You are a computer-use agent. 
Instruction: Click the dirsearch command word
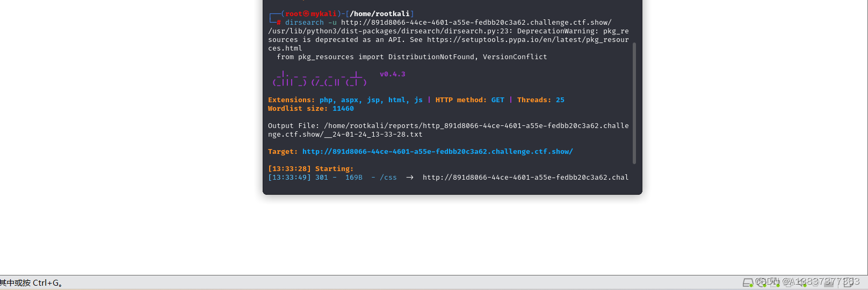pyautogui.click(x=305, y=22)
